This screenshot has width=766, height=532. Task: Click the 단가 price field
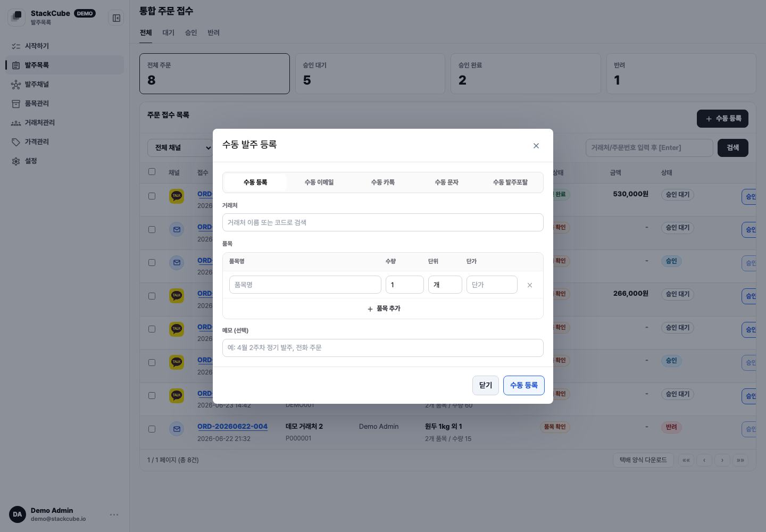(492, 285)
